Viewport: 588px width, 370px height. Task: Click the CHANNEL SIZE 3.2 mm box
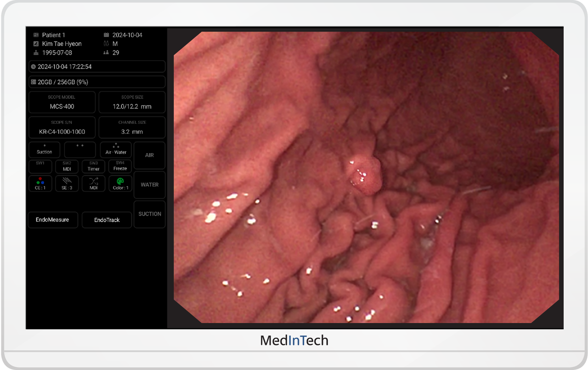pyautogui.click(x=132, y=127)
